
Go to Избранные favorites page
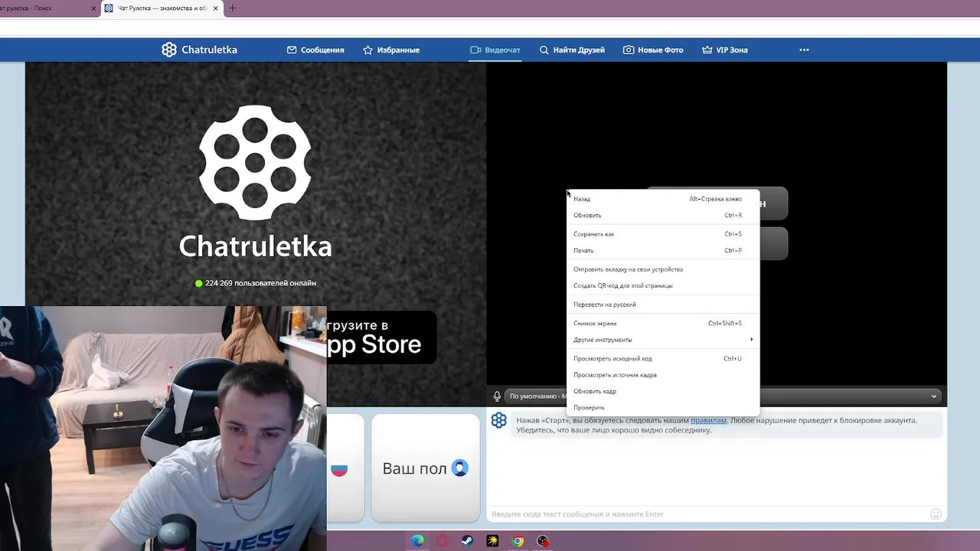[x=391, y=50]
